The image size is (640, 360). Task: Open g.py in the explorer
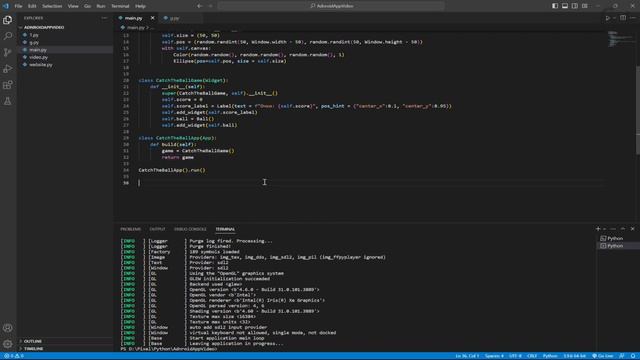[x=34, y=42]
